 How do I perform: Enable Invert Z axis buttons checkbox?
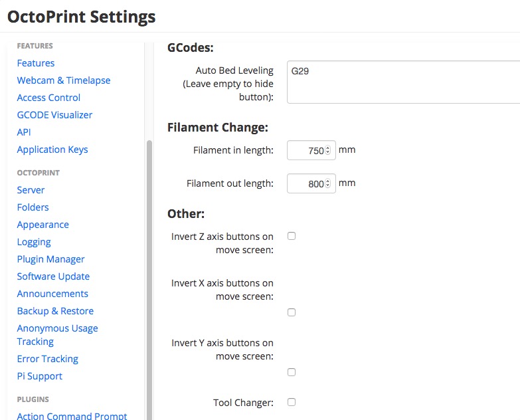[292, 236]
